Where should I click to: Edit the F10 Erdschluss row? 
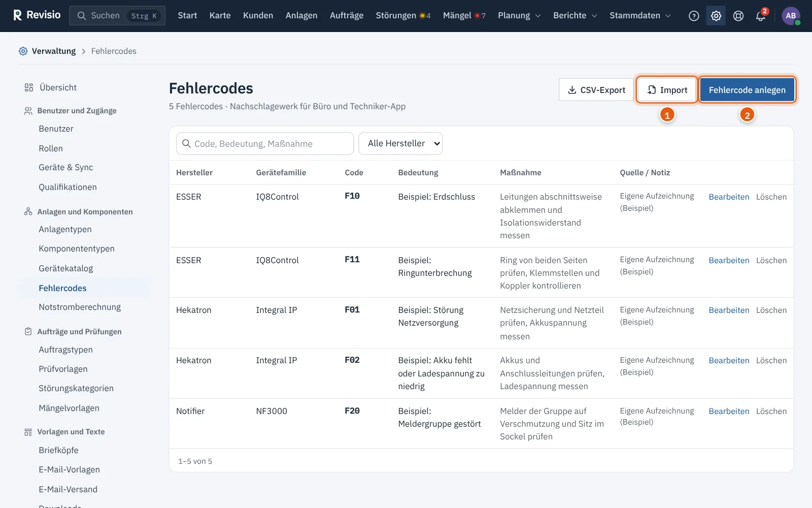[x=729, y=197]
